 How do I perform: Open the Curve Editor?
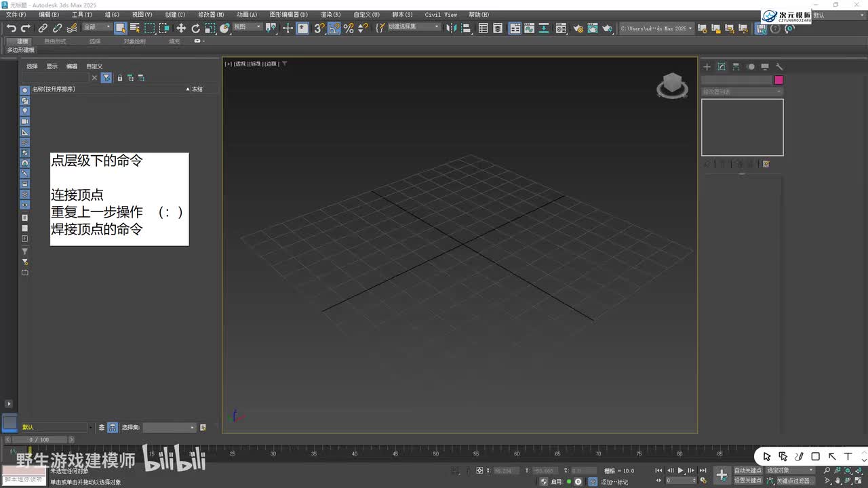[x=530, y=28]
